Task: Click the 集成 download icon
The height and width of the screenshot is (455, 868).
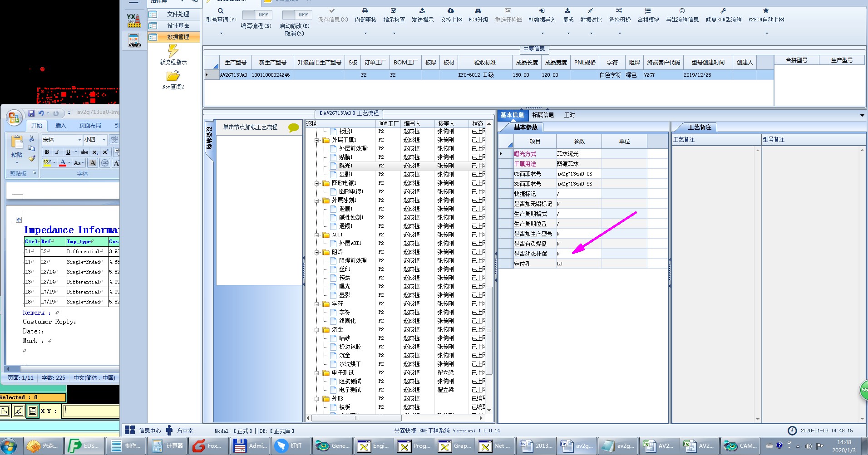Action: coord(567,10)
